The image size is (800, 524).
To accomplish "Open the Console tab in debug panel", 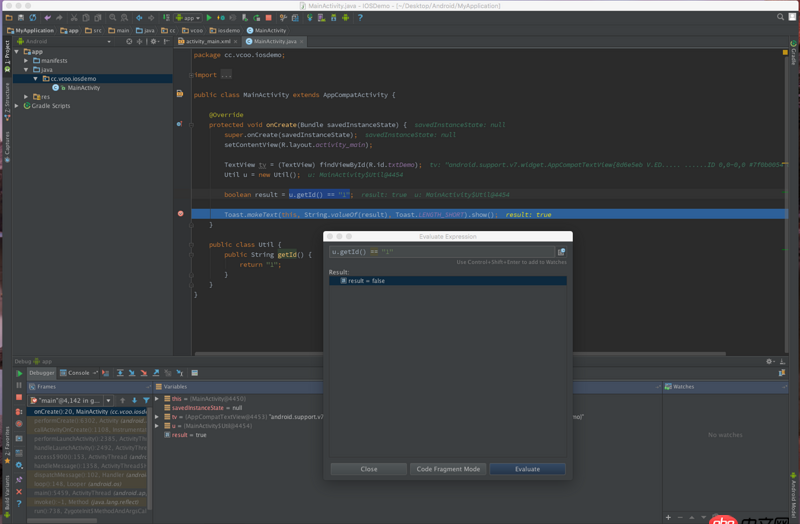I will pyautogui.click(x=76, y=373).
